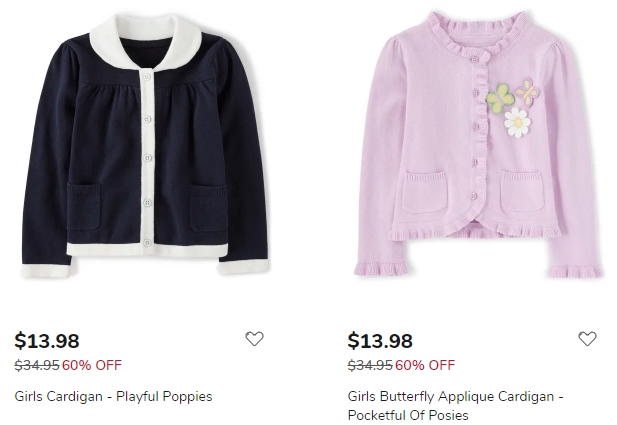Click the top button on the navy cardigan
Image resolution: width=617 pixels, height=425 pixels.
tap(147, 76)
